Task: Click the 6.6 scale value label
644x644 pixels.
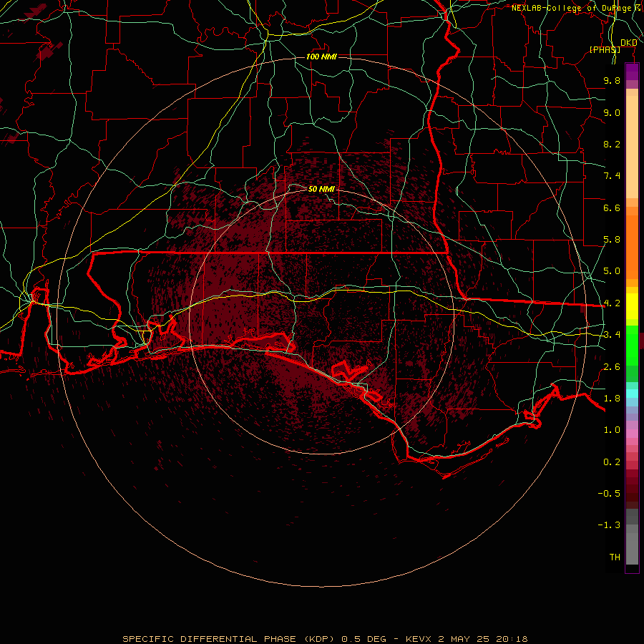Action: tap(612, 208)
